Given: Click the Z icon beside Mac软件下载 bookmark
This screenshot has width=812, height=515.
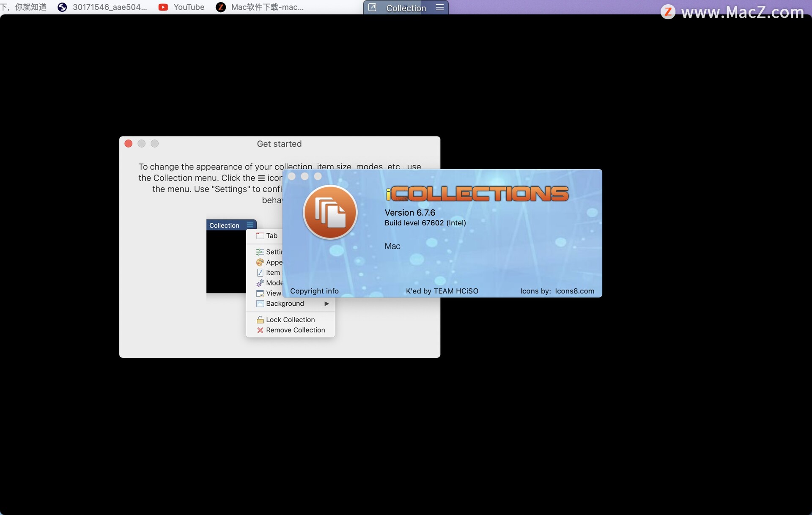Looking at the screenshot, I should (x=221, y=7).
